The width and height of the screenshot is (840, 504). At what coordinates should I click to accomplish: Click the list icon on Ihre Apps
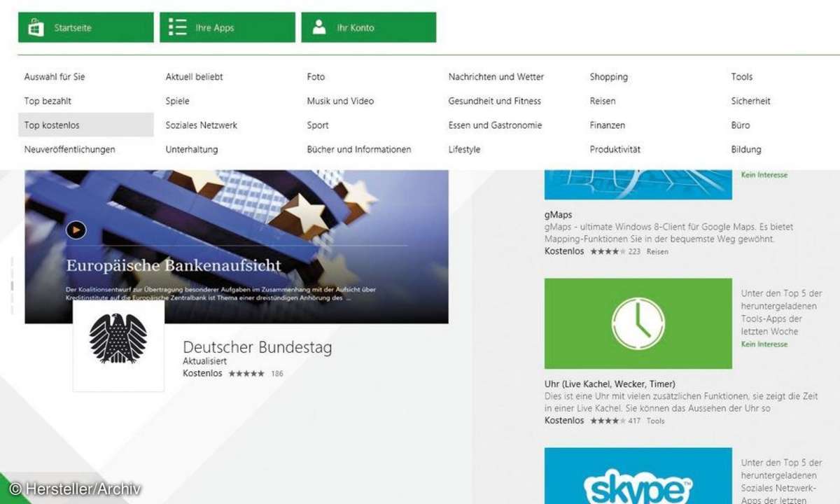178,27
